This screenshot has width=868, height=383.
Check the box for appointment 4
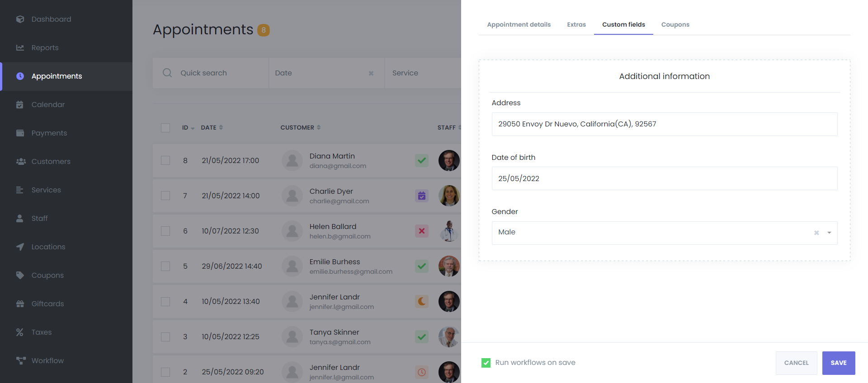(x=165, y=301)
